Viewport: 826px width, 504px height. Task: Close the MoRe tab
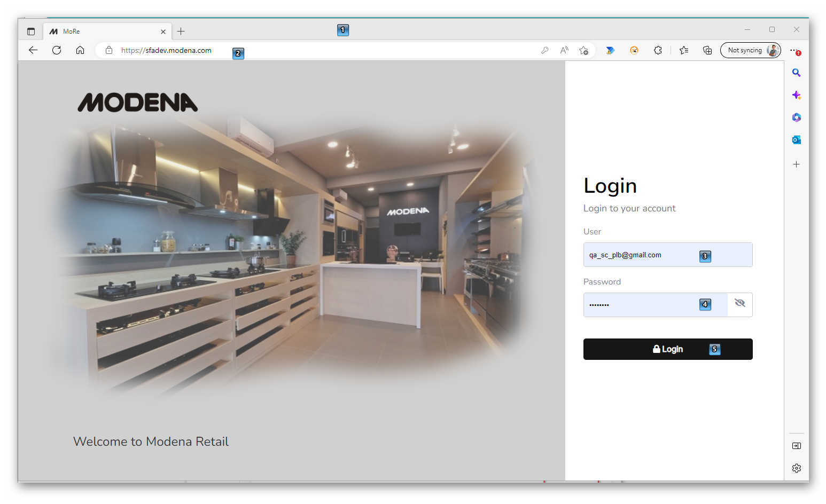pos(163,31)
